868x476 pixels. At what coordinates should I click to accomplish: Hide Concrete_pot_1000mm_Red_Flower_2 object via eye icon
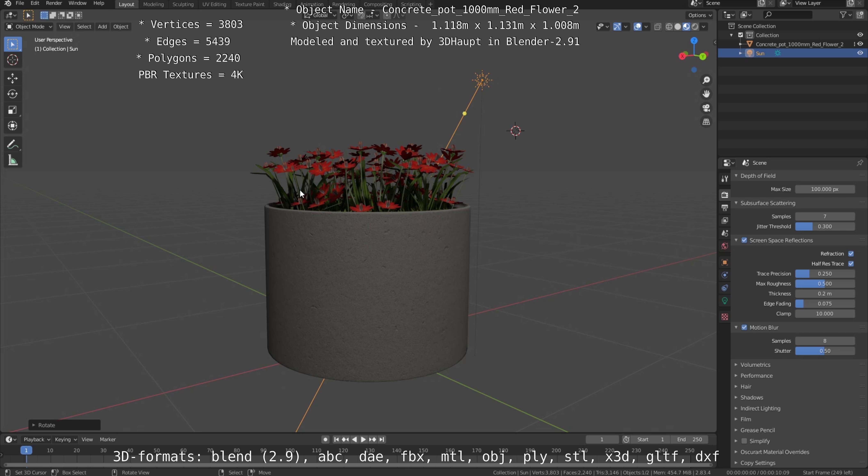tap(860, 44)
